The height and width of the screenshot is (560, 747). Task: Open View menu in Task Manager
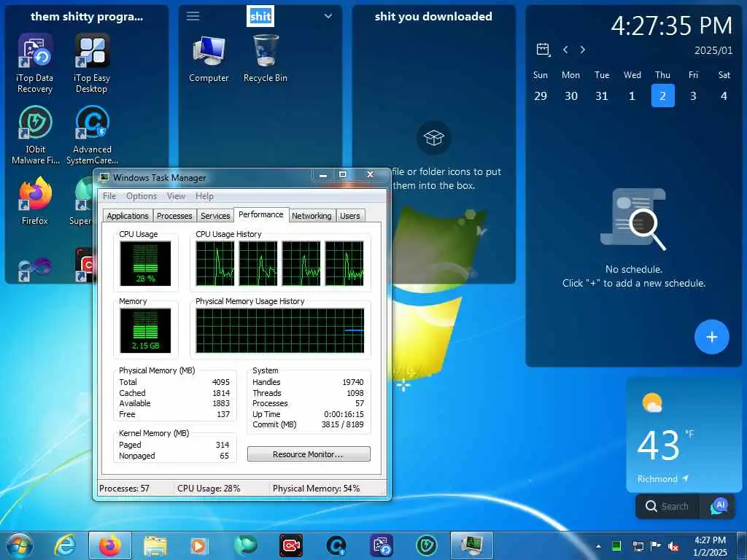[176, 196]
